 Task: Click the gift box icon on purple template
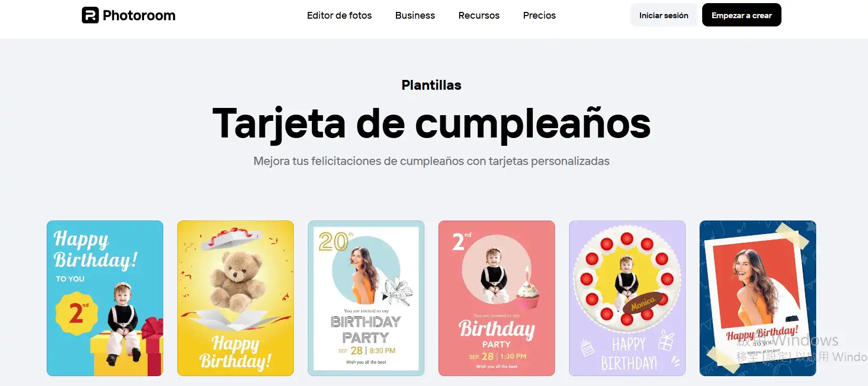click(666, 341)
